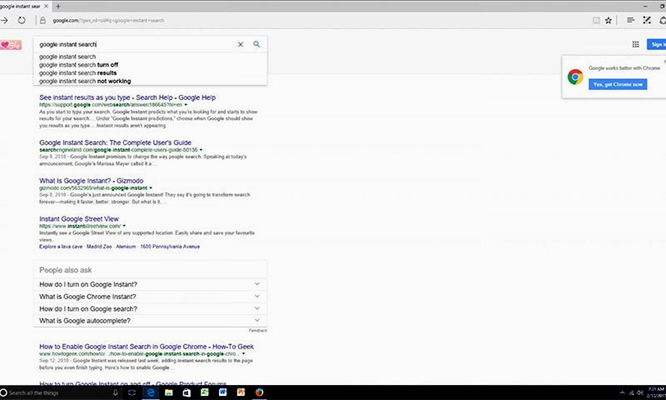Open dropdown arrow beside searchengineland URL
The image size is (666, 400).
[201, 149]
